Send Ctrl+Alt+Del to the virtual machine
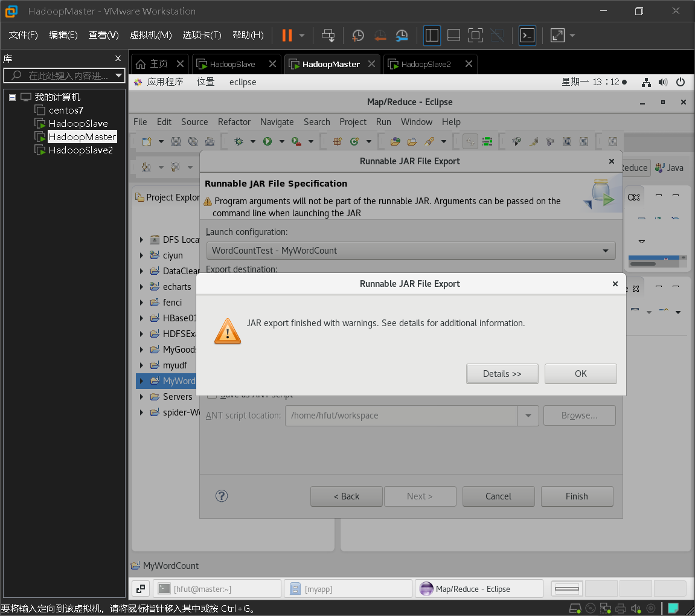 pos(328,36)
